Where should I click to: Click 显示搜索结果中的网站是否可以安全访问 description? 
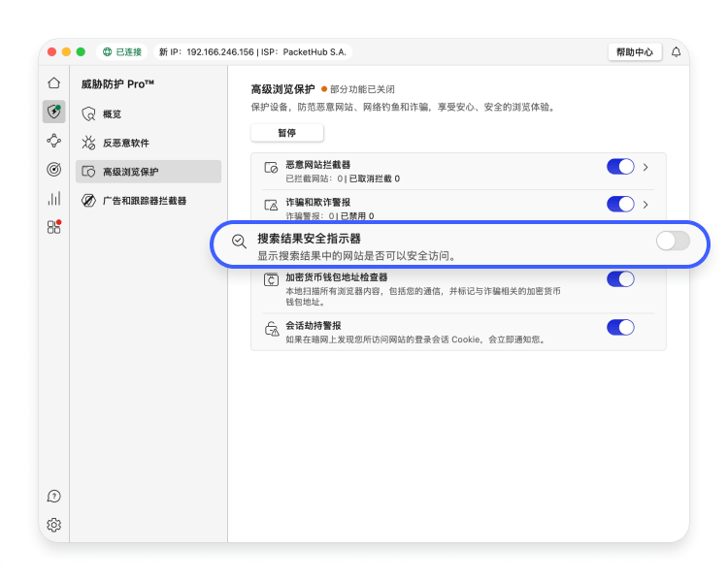click(x=356, y=256)
